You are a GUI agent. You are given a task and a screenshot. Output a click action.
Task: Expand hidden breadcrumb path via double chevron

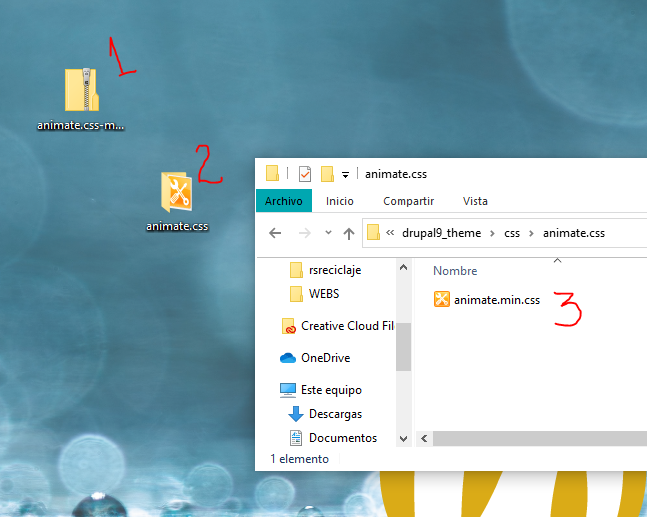pyautogui.click(x=390, y=233)
